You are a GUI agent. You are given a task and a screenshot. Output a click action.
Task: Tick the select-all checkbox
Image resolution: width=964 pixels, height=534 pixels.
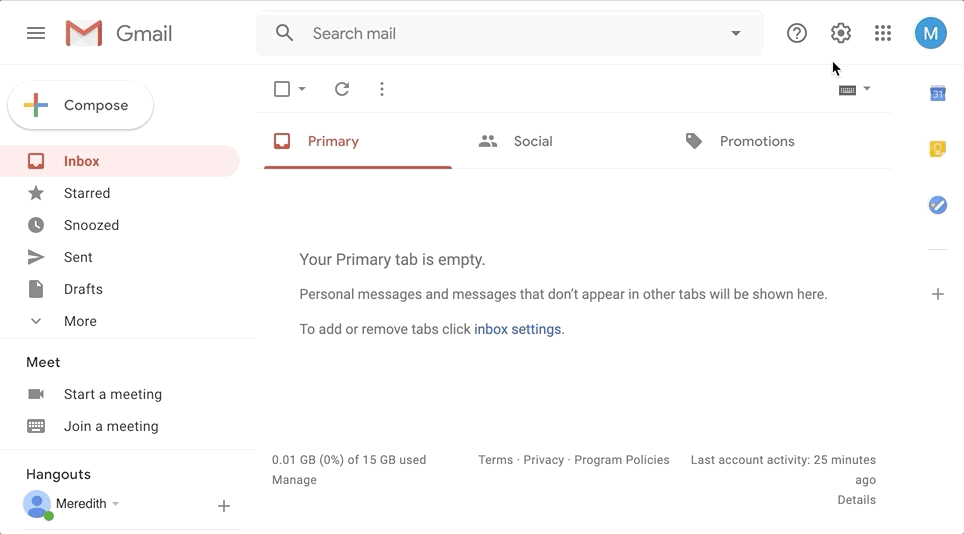point(282,89)
